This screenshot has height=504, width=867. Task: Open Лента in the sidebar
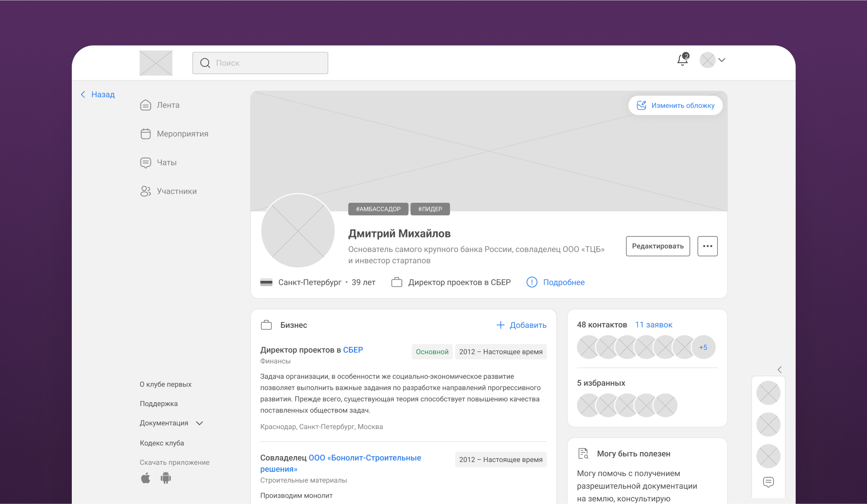(x=168, y=105)
